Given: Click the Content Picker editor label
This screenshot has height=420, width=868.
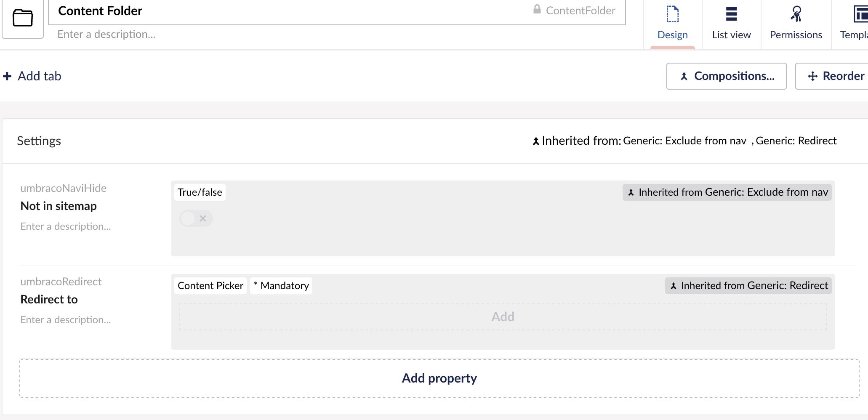Looking at the screenshot, I should [x=210, y=286].
